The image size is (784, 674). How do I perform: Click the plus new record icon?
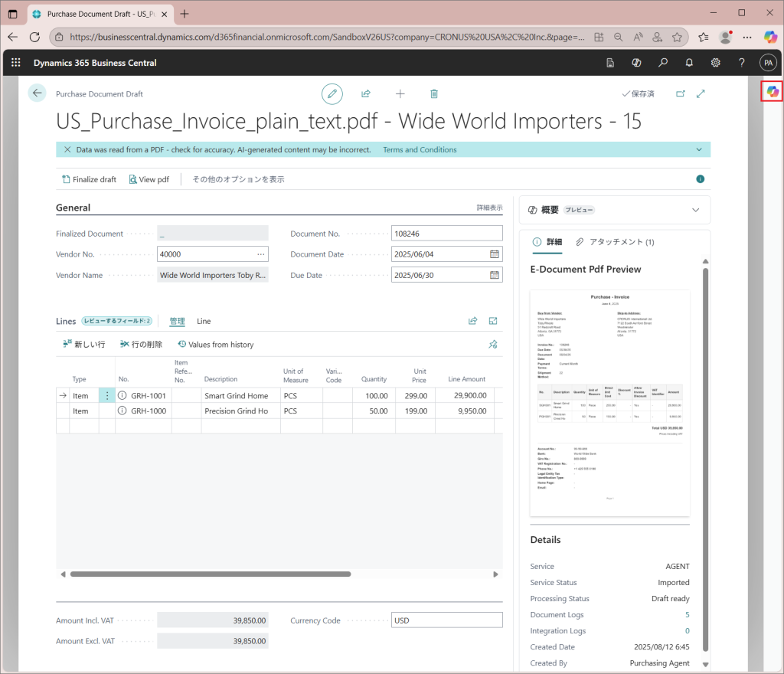400,94
